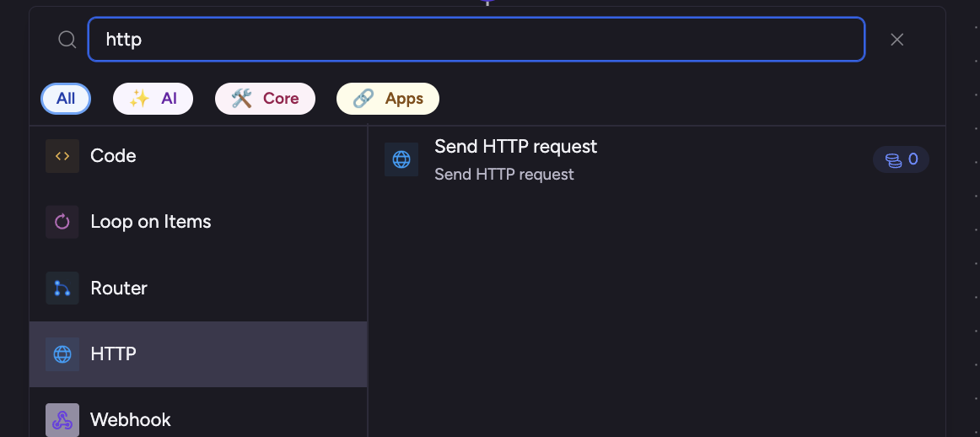Choose the Code piece label
This screenshot has height=437, width=980.
coord(113,156)
